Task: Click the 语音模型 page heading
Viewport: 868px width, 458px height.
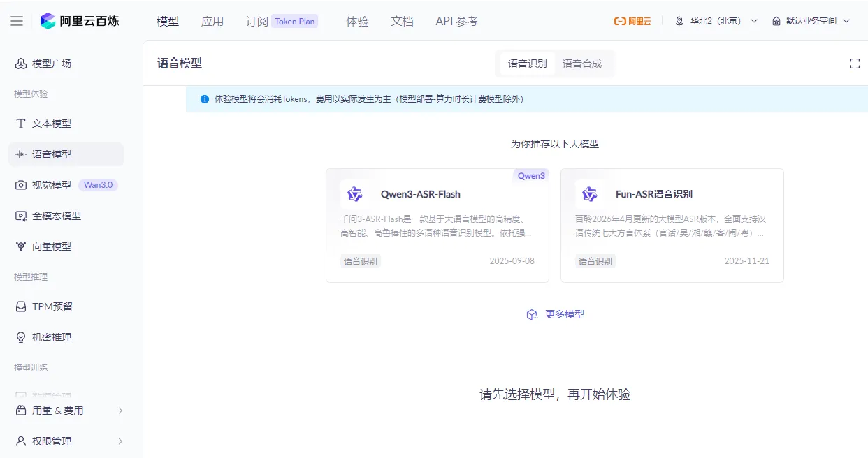Action: pyautogui.click(x=180, y=64)
